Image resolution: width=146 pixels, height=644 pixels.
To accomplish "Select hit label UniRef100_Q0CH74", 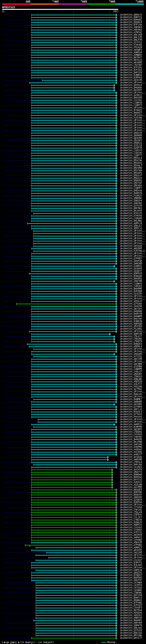I will pos(131,469).
